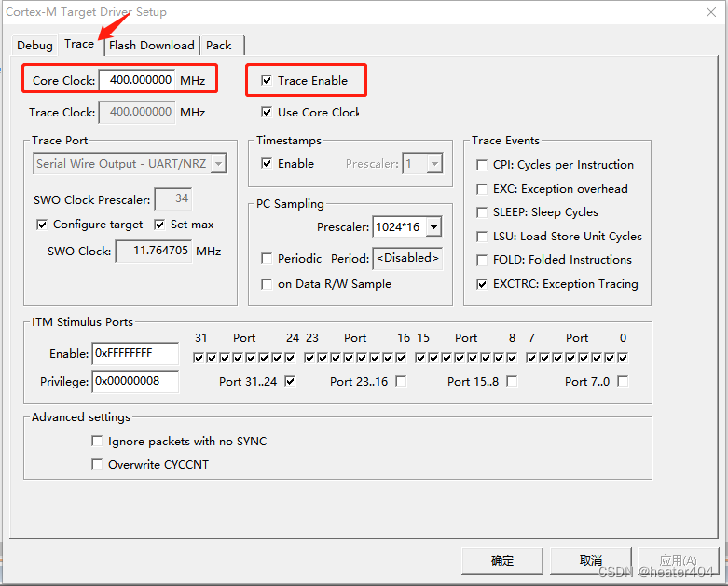Image resolution: width=728 pixels, height=586 pixels.
Task: Toggle ITM stimulus port 0 checkbox
Action: 623,358
